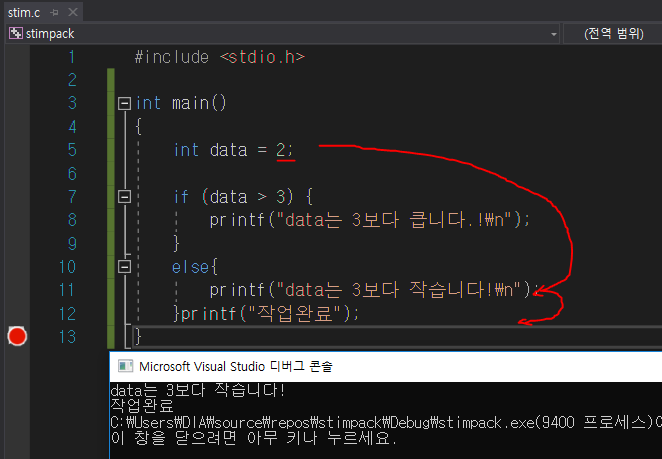Click line number 7
This screenshot has width=662, height=459.
(72, 197)
